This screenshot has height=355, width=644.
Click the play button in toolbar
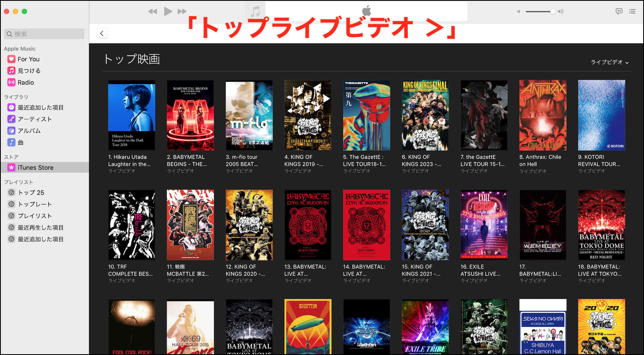tap(168, 11)
